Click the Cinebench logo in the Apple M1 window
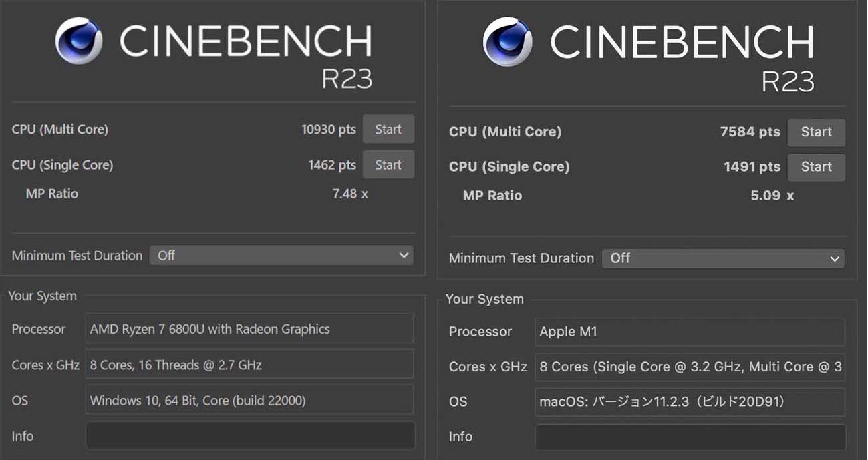 coord(508,42)
